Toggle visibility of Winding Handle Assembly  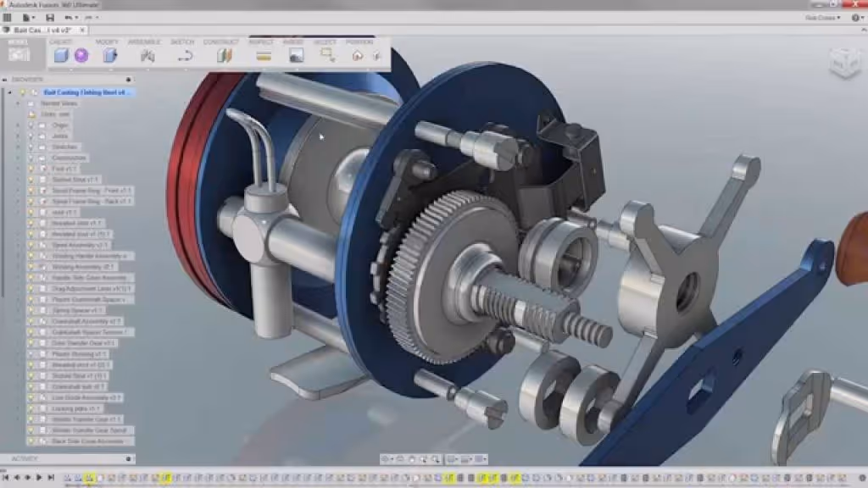tap(31, 257)
